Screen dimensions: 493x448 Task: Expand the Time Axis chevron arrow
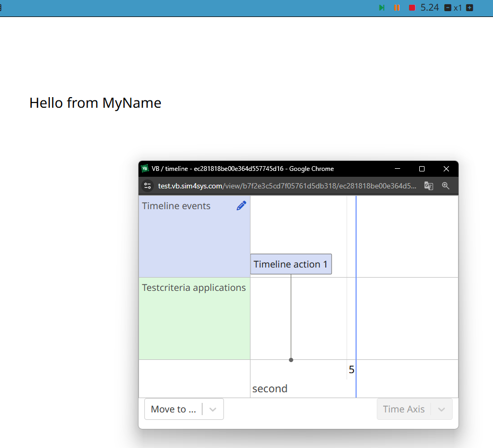[442, 409]
